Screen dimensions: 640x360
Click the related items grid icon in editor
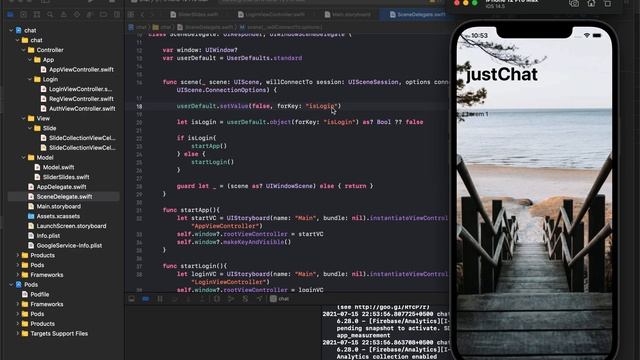click(131, 15)
